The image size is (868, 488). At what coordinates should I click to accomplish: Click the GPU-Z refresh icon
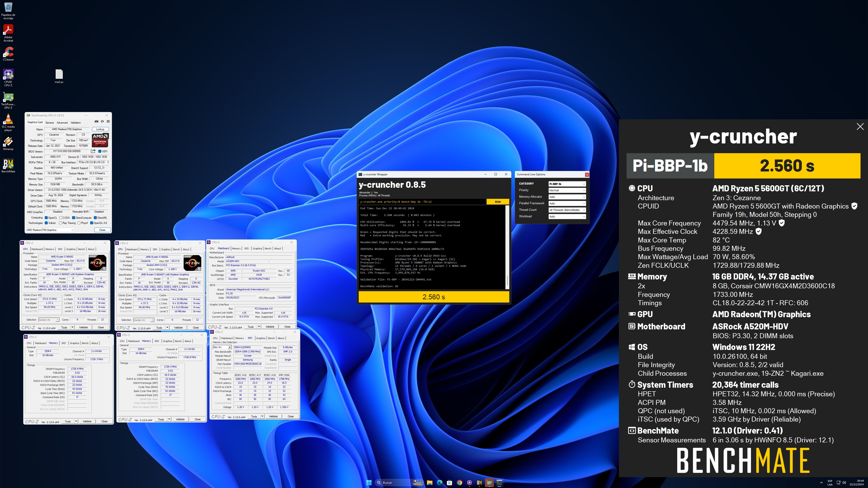coord(102,122)
